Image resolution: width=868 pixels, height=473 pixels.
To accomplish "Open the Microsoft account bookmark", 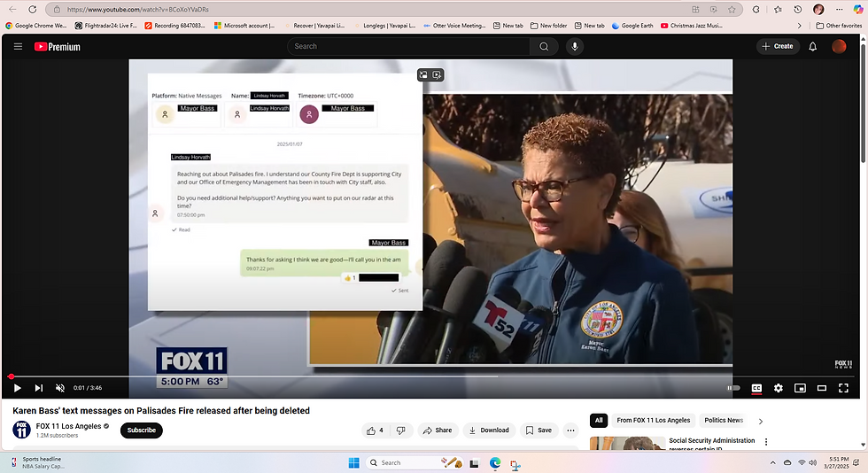I will point(244,26).
